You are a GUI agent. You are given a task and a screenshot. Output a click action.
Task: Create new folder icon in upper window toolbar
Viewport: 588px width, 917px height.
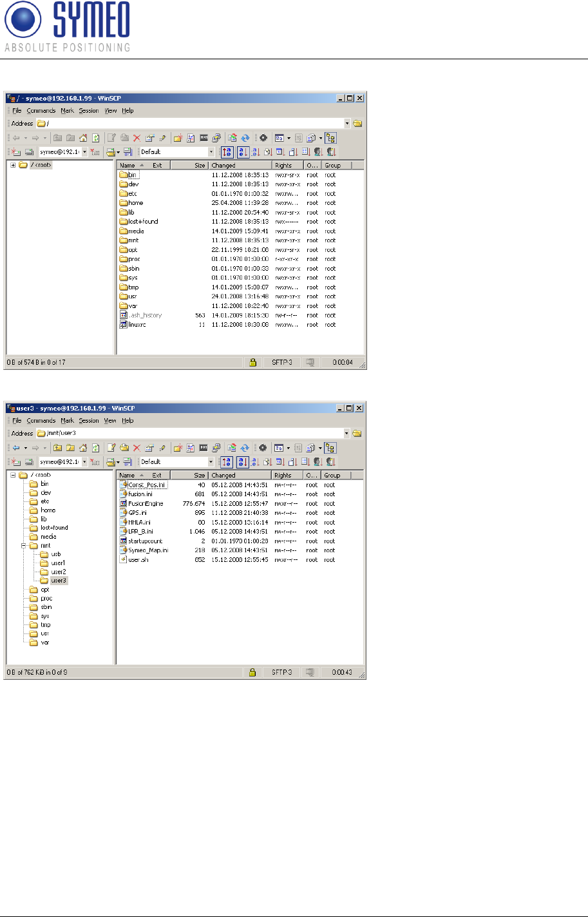[178, 138]
